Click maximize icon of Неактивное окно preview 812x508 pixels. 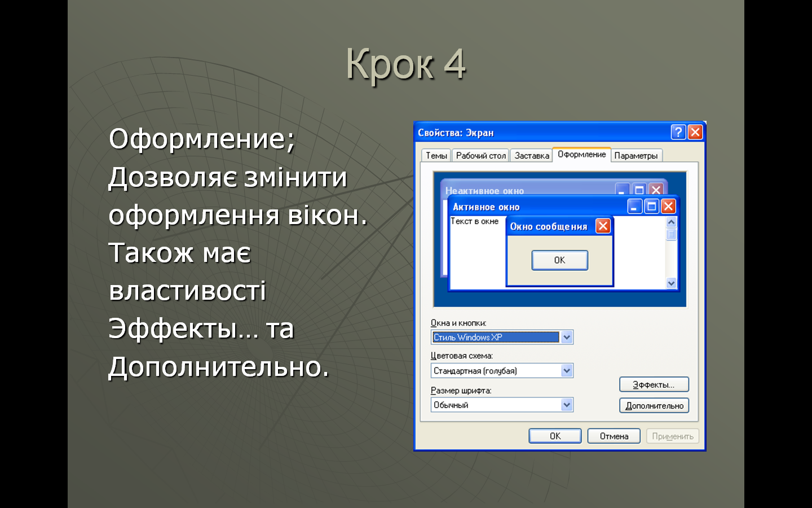tap(639, 190)
